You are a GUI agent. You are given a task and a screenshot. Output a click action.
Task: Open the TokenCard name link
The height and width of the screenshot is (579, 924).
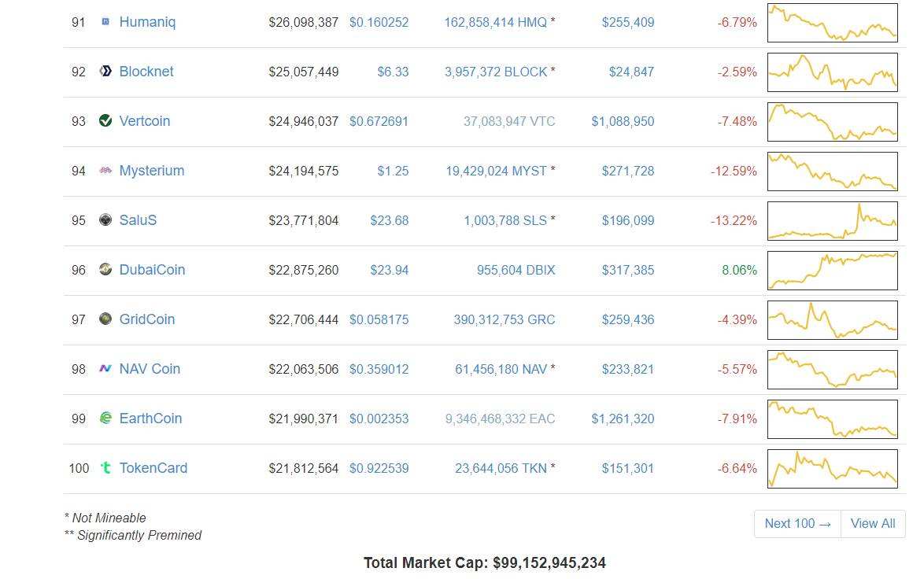coord(153,467)
